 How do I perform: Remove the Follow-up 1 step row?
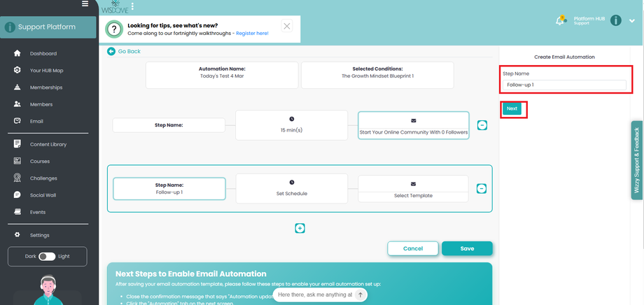pyautogui.click(x=482, y=188)
